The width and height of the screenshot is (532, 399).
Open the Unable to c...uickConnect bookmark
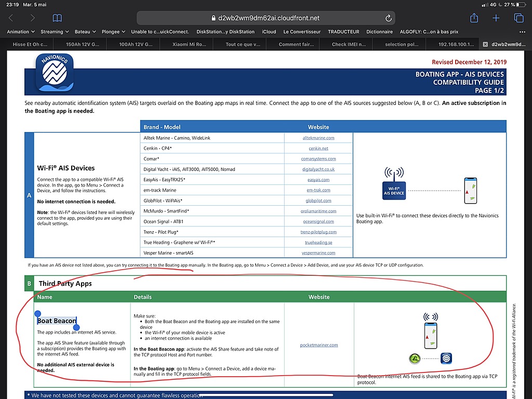pos(160,32)
